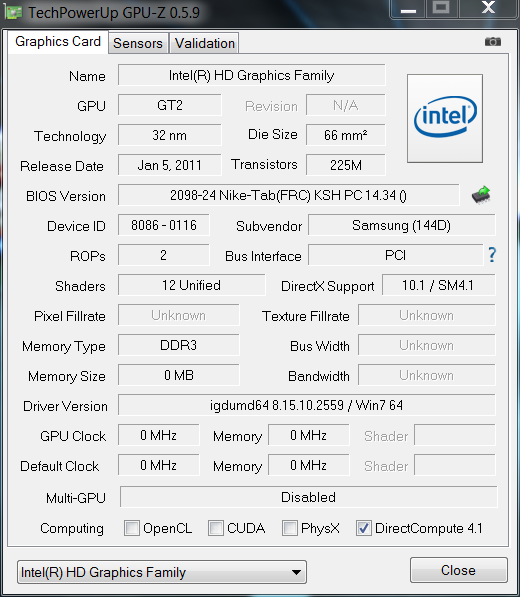Click the Subvendor value Samsung (144D)
The height and width of the screenshot is (597, 520).
coord(402,225)
